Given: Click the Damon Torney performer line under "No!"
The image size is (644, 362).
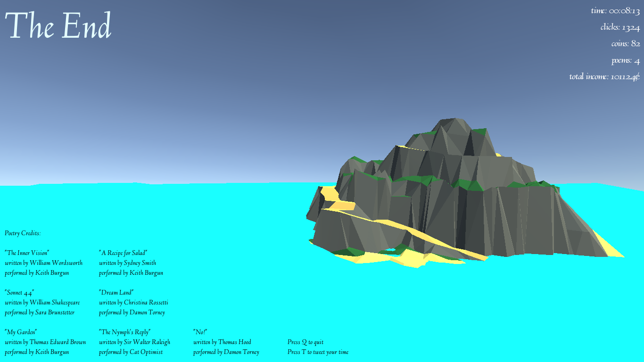Looking at the screenshot, I should (226, 352).
